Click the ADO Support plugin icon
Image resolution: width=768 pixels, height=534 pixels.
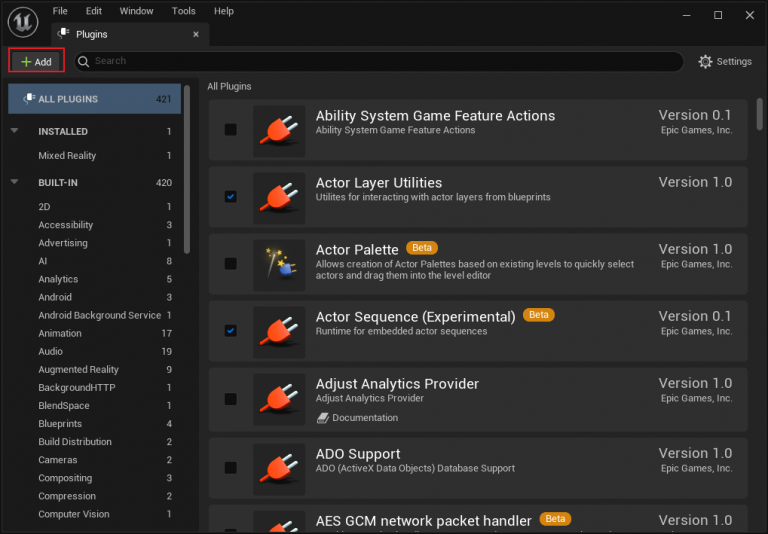tap(279, 468)
